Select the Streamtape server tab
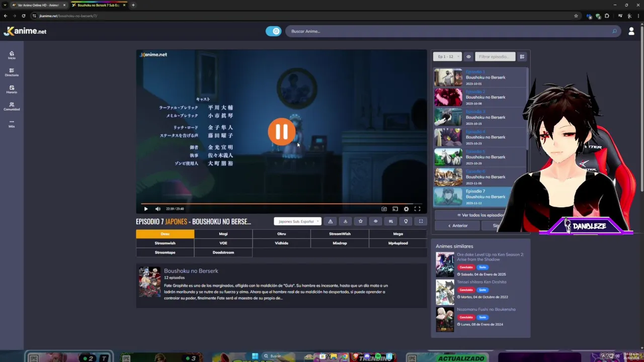This screenshot has height=362, width=644. (165, 252)
